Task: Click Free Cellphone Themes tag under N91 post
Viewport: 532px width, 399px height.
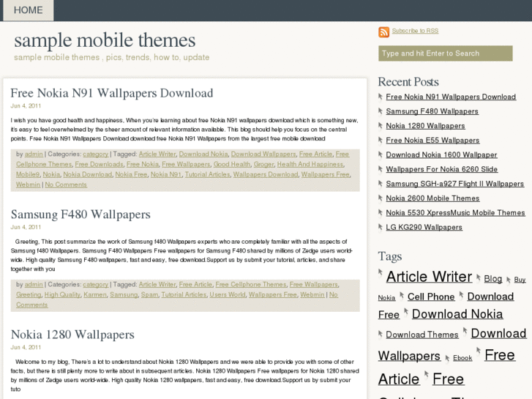Action: pos(44,164)
